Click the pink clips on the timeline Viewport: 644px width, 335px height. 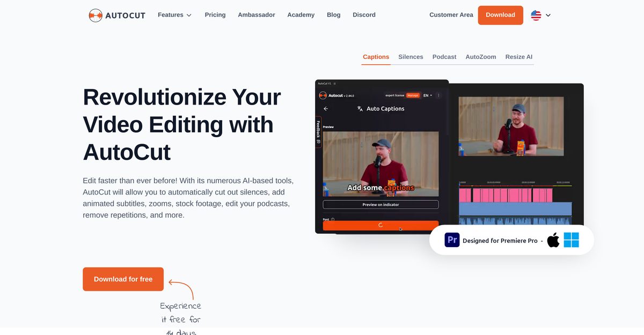[x=506, y=195]
